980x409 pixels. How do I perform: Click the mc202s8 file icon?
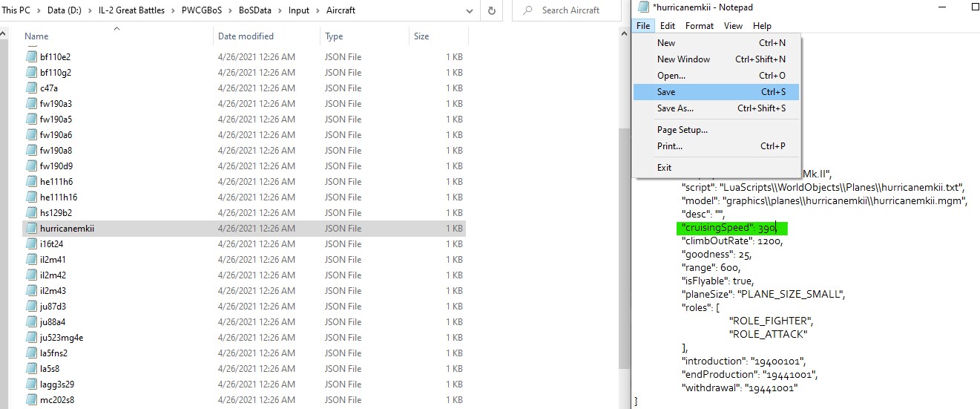(31, 400)
